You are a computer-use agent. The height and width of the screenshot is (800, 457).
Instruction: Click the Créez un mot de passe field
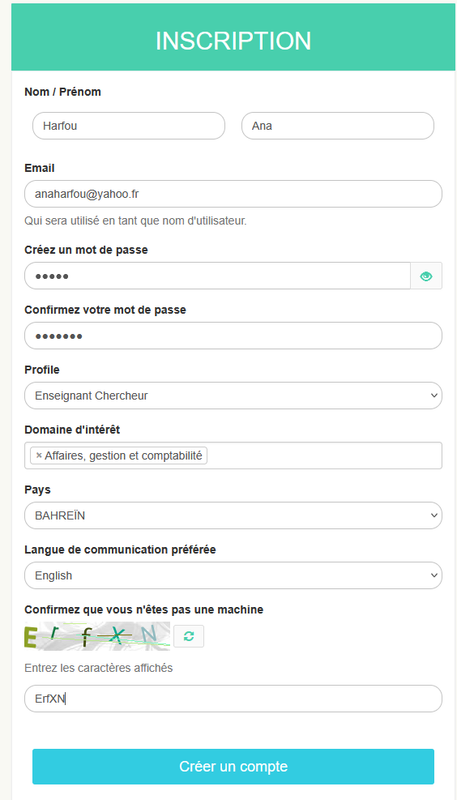pyautogui.click(x=218, y=276)
